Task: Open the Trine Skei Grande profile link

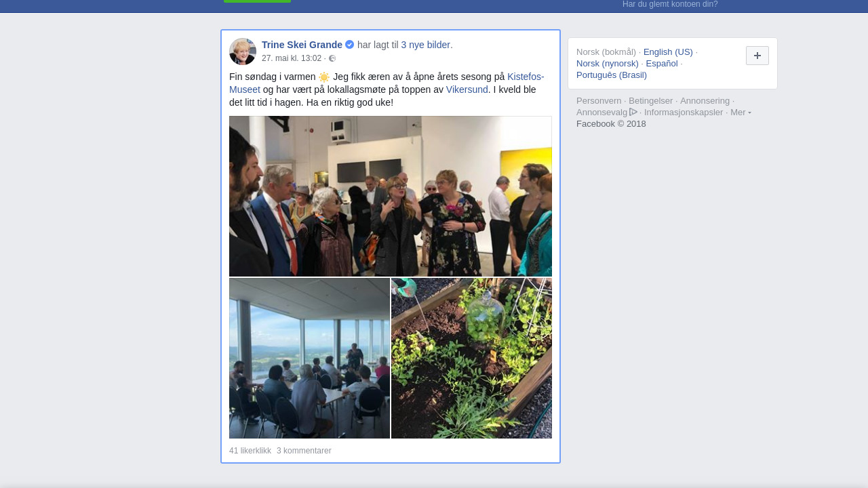Action: 302,45
